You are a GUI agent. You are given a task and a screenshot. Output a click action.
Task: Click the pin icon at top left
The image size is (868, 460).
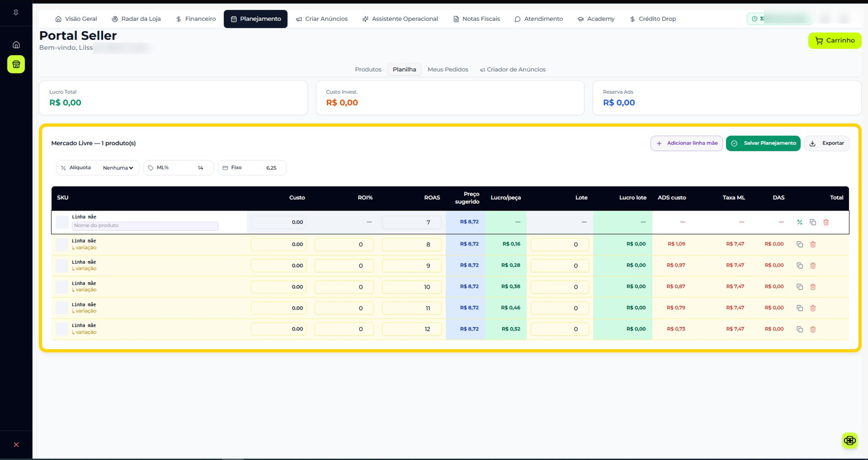click(x=16, y=12)
